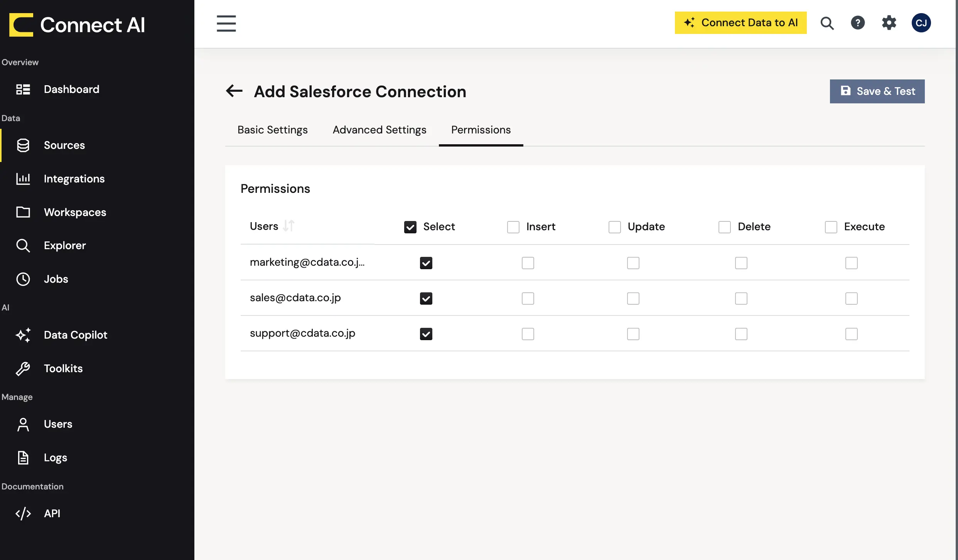The height and width of the screenshot is (560, 958).
Task: Uncheck Select for sales@cdata.co.jp
Action: 426,299
